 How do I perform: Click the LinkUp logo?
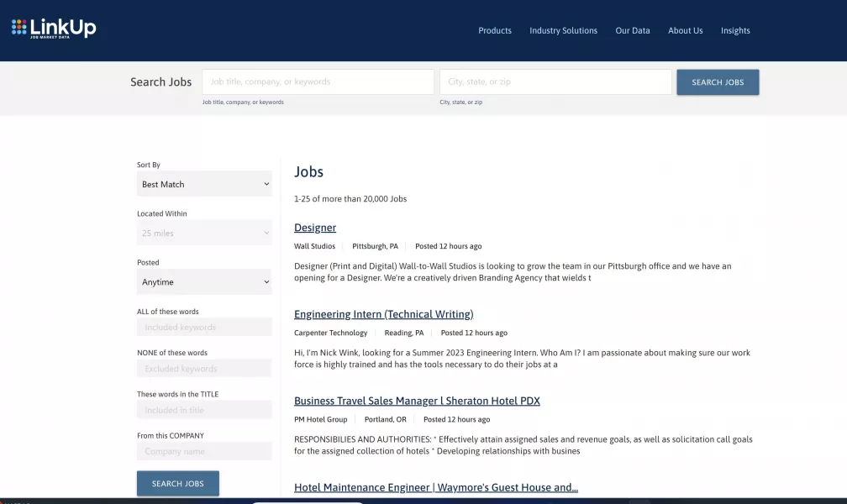click(x=54, y=28)
